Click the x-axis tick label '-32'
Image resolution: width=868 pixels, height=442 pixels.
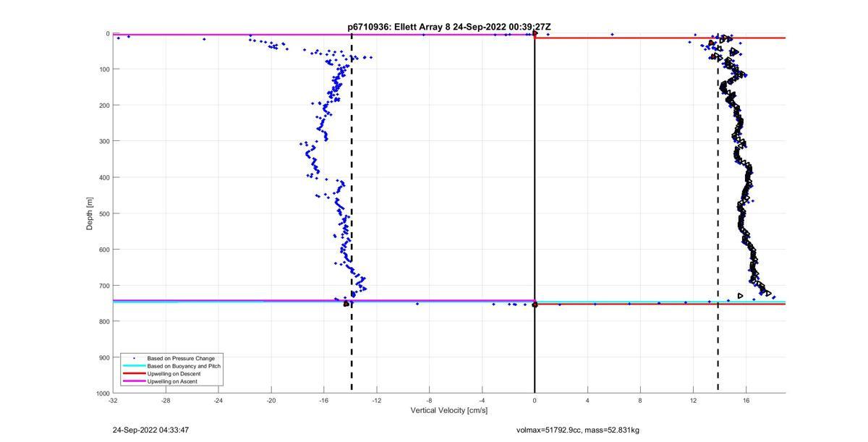pyautogui.click(x=113, y=400)
